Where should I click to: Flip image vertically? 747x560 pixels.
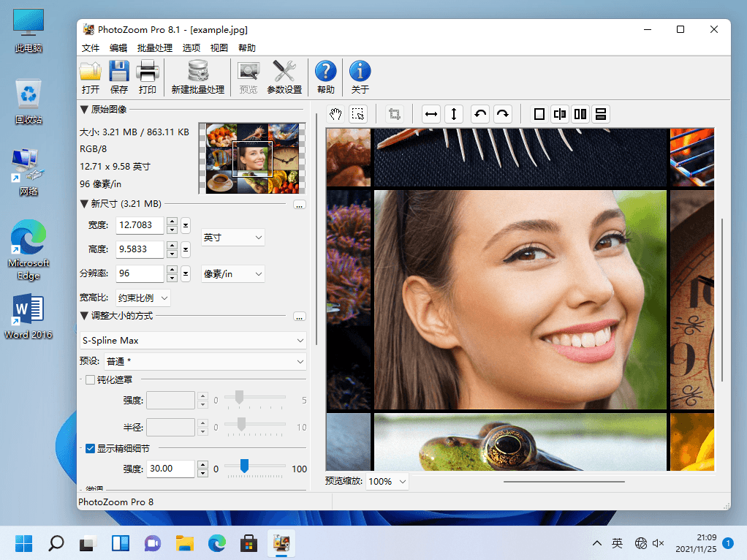click(453, 114)
